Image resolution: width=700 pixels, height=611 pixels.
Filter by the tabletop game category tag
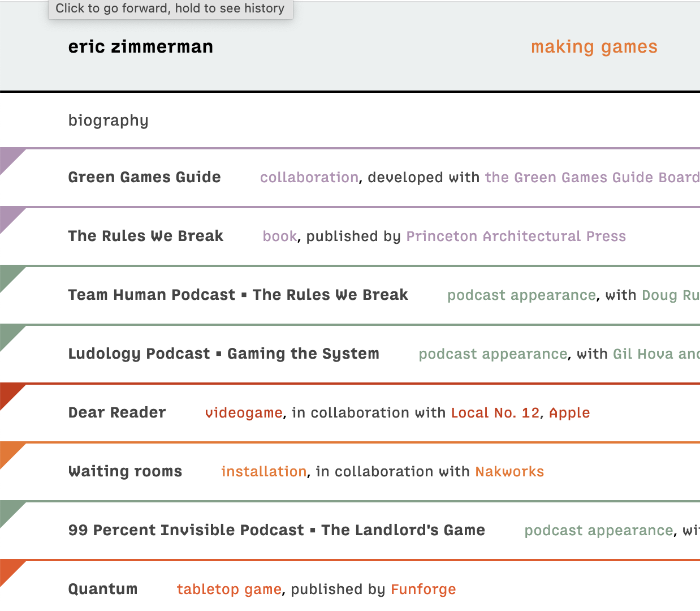[229, 590]
